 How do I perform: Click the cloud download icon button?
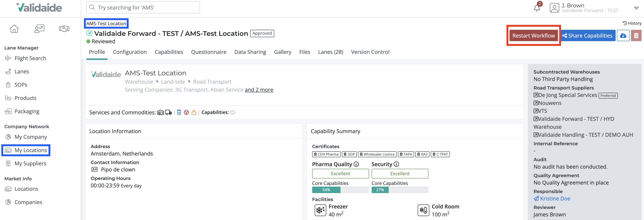tap(623, 35)
